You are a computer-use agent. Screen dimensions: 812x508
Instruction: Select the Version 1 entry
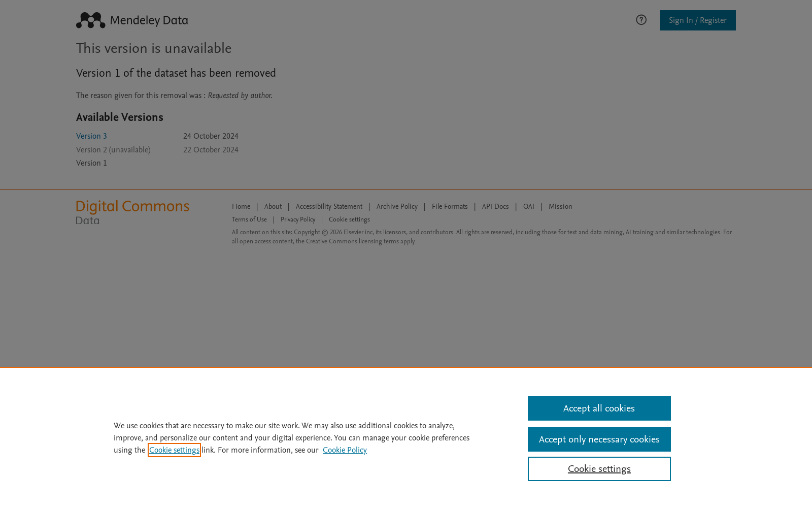91,163
